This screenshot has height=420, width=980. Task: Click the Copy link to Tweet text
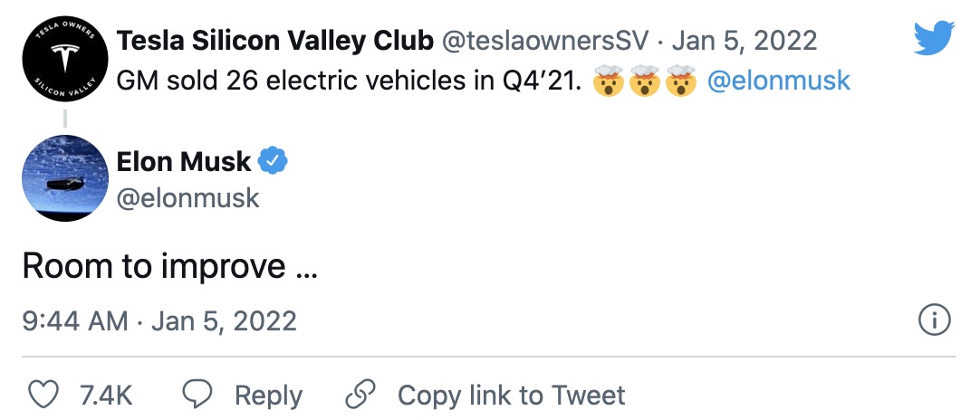(511, 396)
